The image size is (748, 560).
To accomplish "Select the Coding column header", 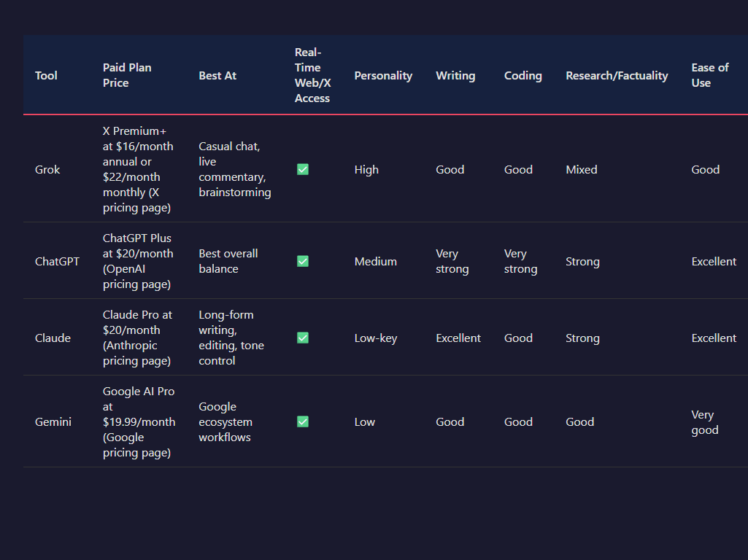I will pos(523,75).
